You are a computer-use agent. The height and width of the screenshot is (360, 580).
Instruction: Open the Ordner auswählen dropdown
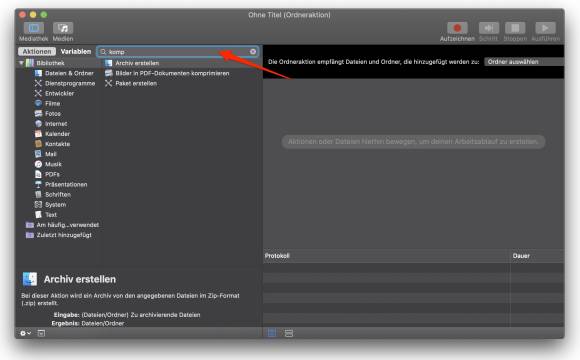tap(524, 62)
